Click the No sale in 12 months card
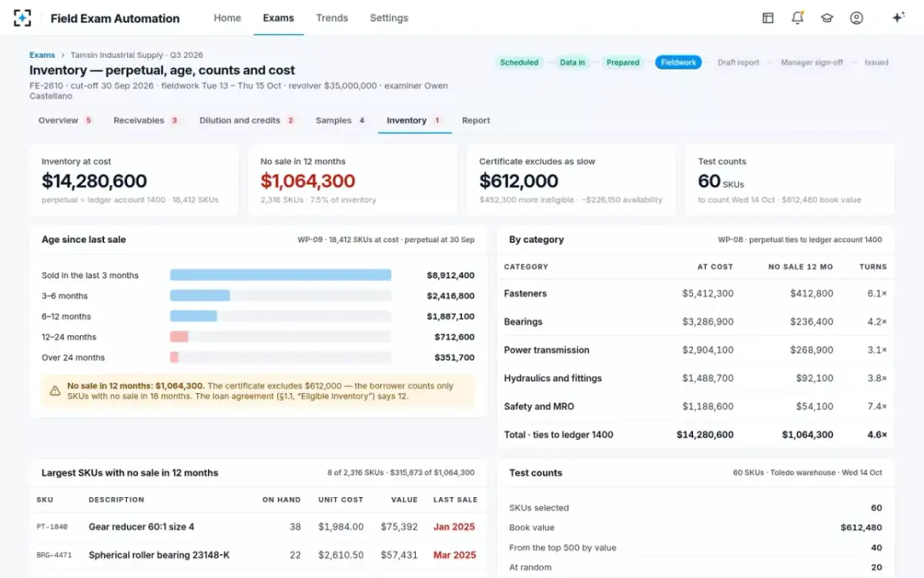The height and width of the screenshot is (578, 924). coord(353,180)
